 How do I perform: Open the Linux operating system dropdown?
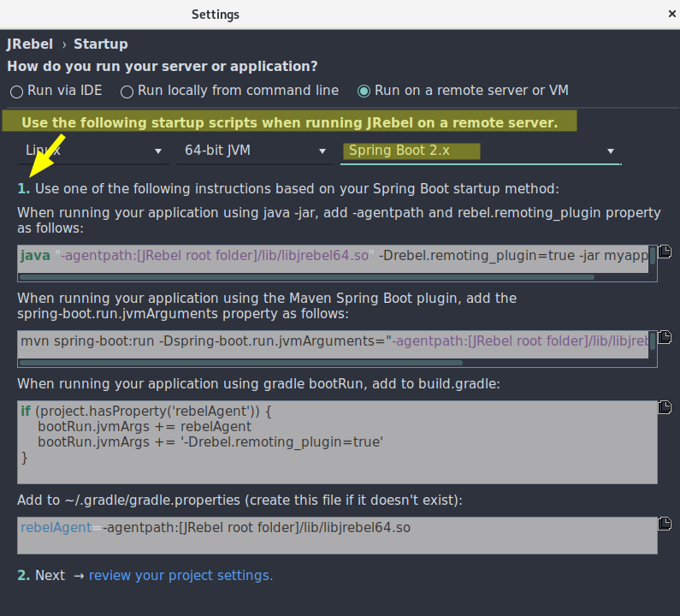coord(92,151)
